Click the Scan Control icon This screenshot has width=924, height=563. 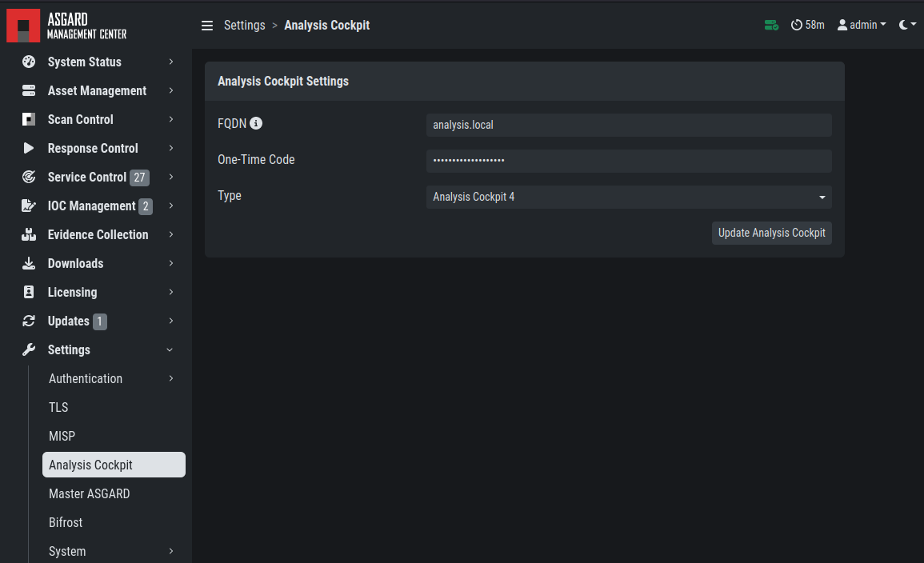[x=28, y=119]
